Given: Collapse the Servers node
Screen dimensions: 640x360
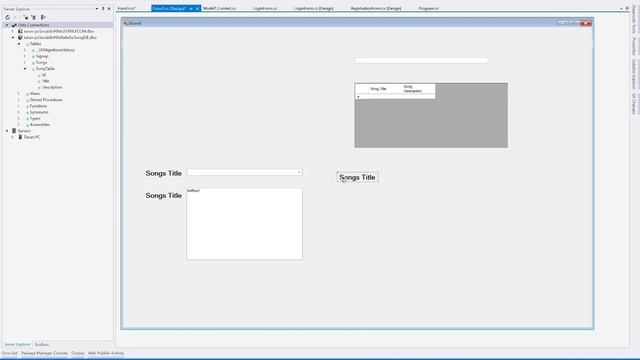Looking at the screenshot, I should coord(7,131).
